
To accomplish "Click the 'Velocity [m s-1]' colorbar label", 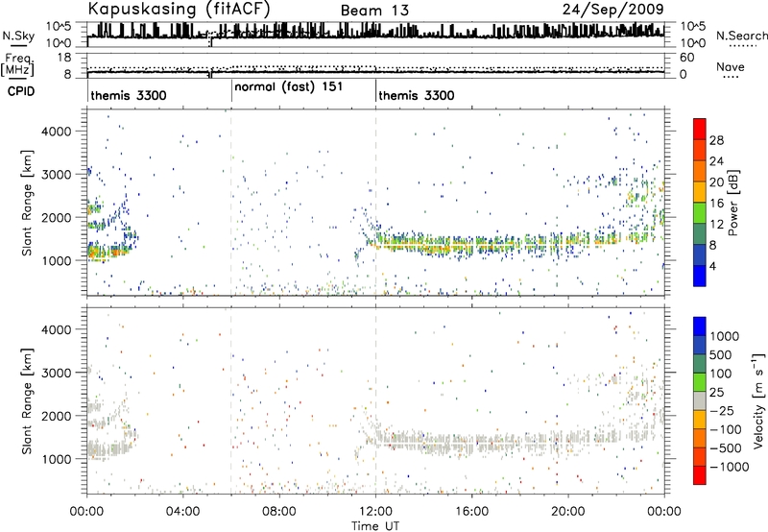I will [x=758, y=400].
